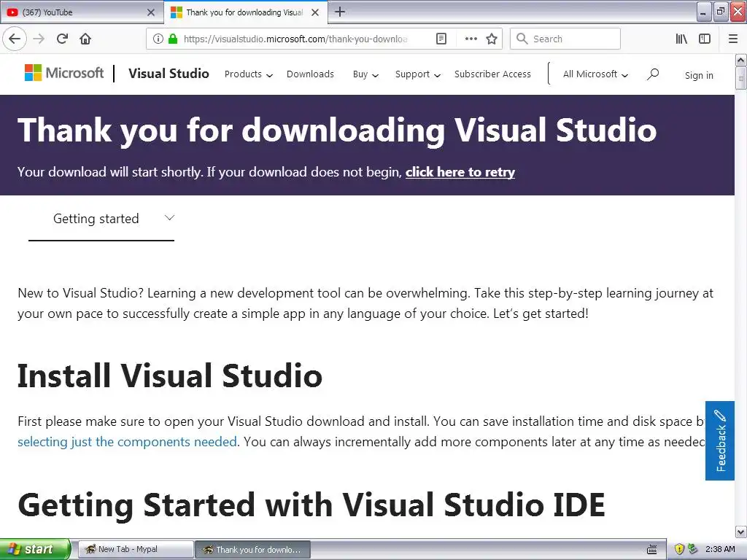747x560 pixels.
Task: Go to Visual Studio home link
Action: pyautogui.click(x=169, y=74)
